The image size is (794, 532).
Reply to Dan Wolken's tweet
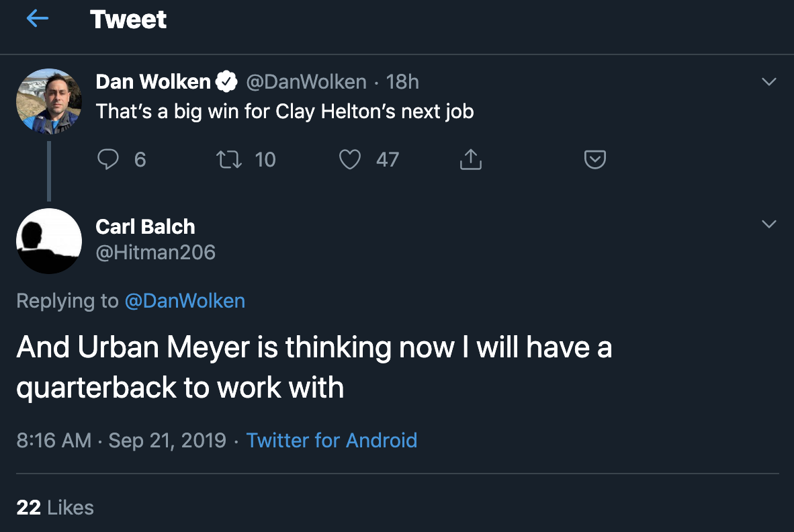(x=108, y=159)
